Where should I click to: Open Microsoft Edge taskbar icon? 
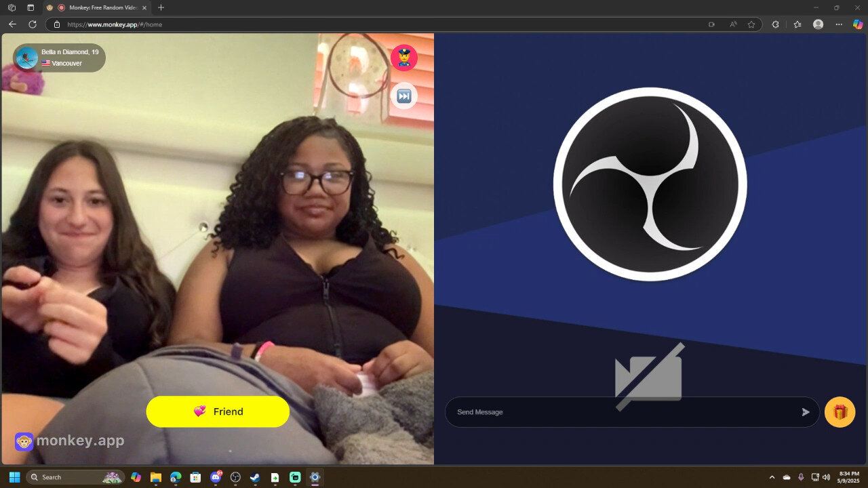(176, 477)
